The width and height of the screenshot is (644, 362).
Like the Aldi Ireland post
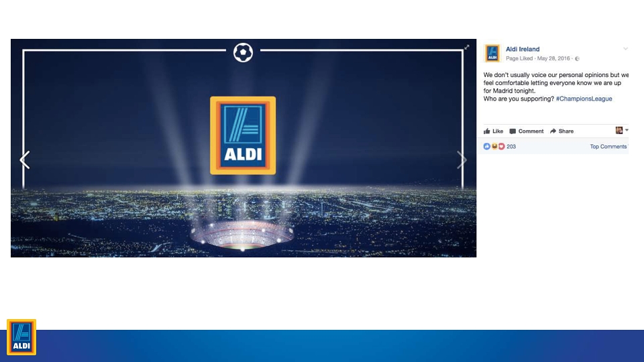[493, 131]
